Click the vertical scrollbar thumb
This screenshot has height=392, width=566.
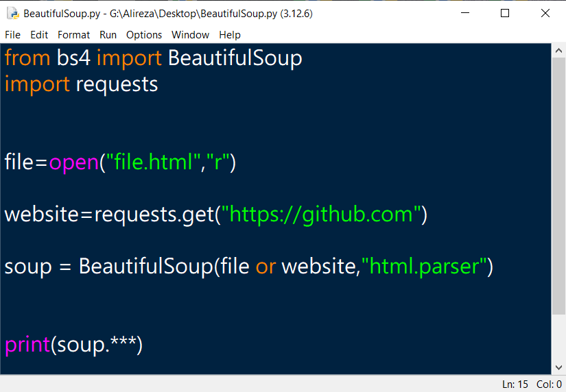coord(558,186)
